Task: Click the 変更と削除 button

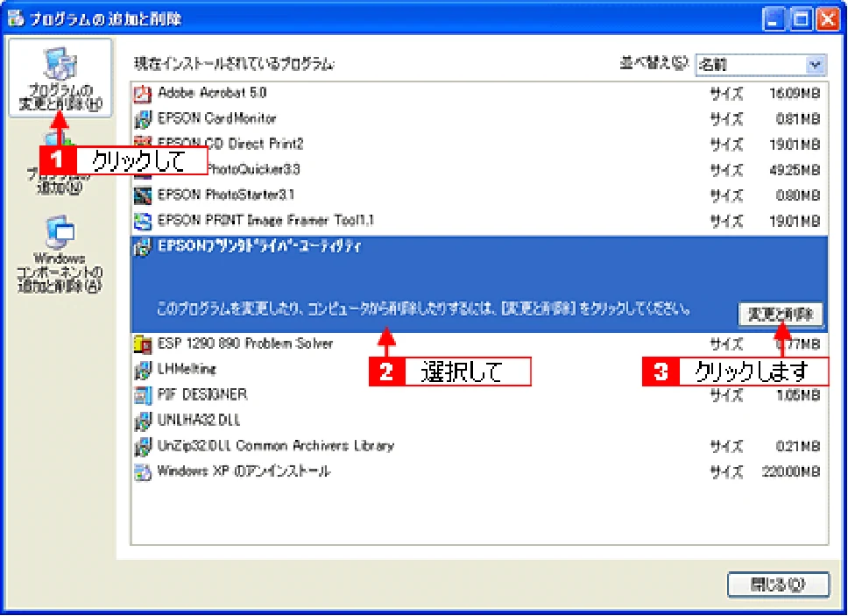Action: point(781,315)
